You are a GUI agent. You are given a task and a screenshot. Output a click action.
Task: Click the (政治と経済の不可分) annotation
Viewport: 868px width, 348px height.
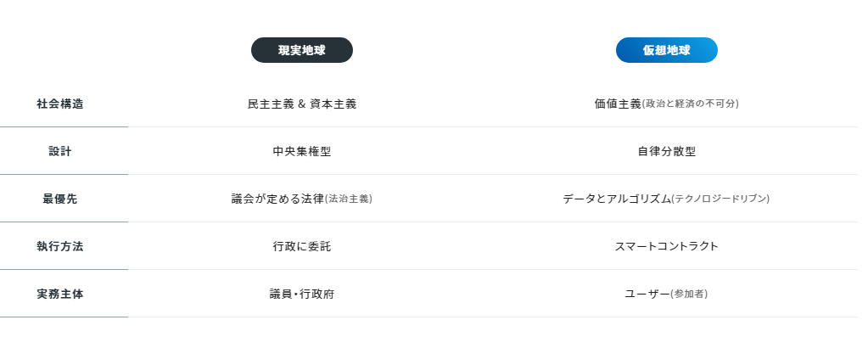[x=690, y=104]
